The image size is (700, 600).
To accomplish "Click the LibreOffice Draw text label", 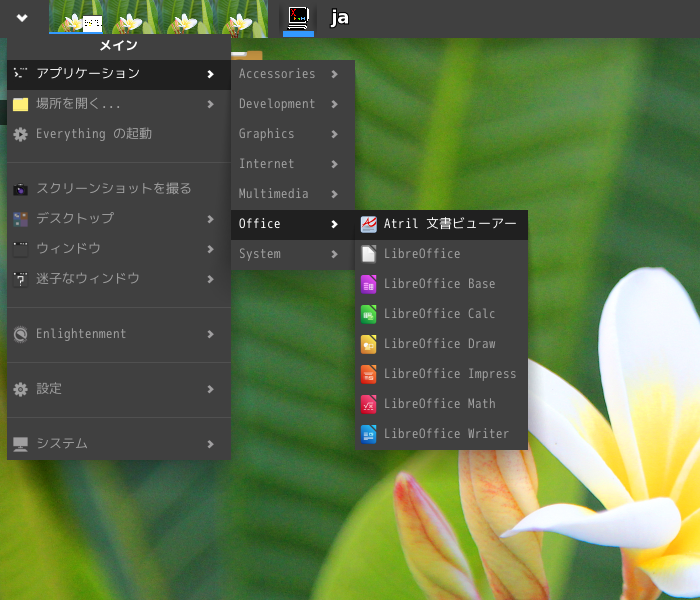I will pos(440,344).
